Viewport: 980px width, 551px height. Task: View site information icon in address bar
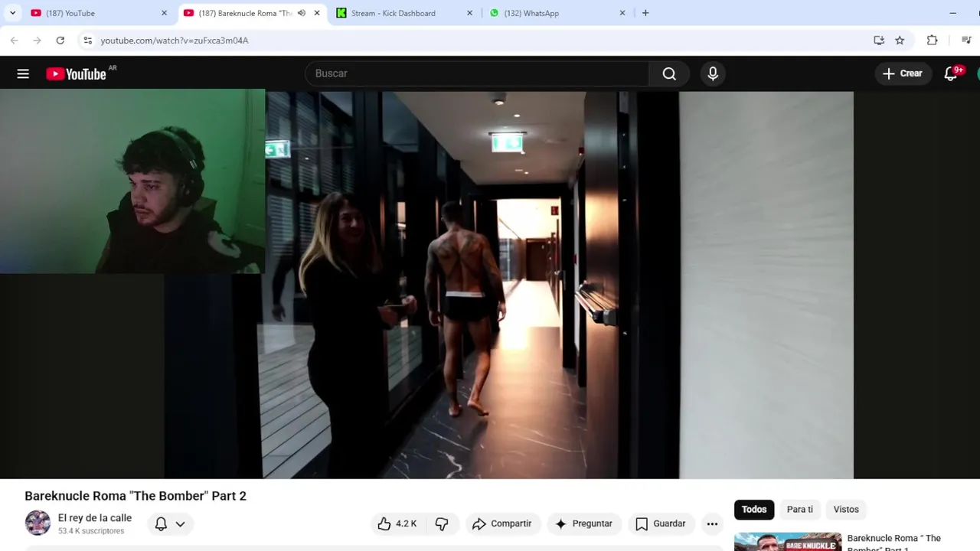(87, 41)
